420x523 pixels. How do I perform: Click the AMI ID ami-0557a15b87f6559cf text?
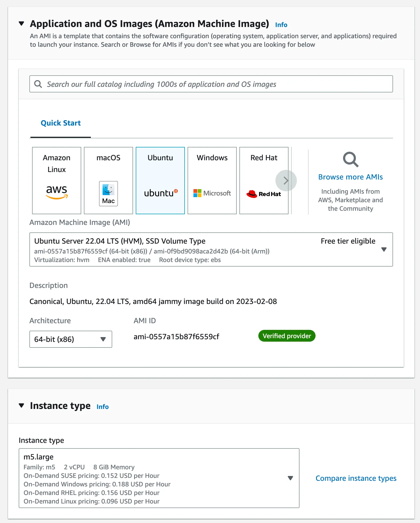click(176, 337)
